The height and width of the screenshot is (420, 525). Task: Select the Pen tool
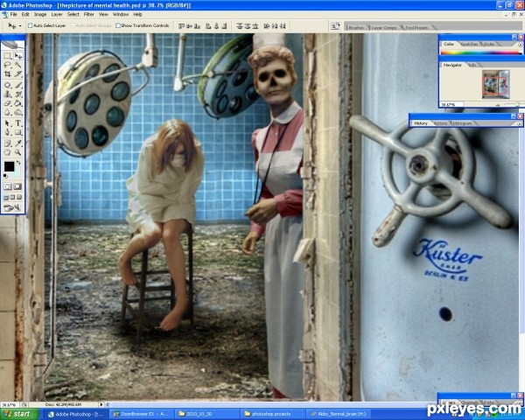[x=8, y=133]
